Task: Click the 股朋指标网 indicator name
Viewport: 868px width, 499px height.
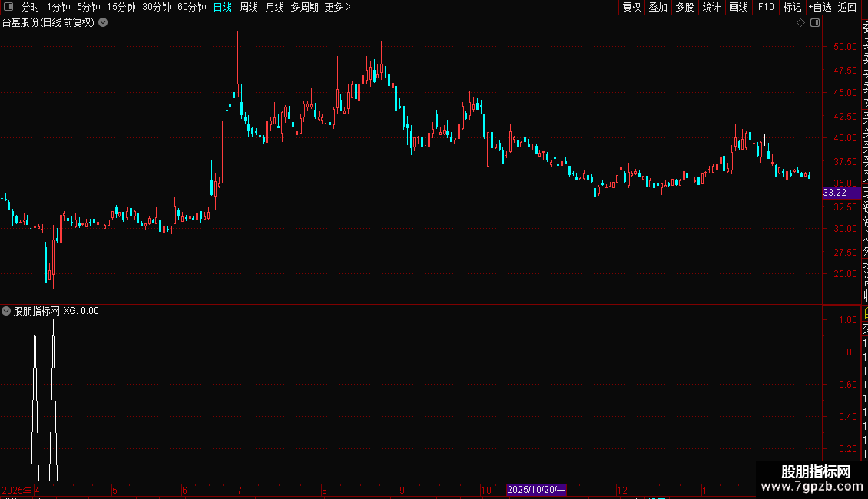Action: pyautogui.click(x=37, y=311)
